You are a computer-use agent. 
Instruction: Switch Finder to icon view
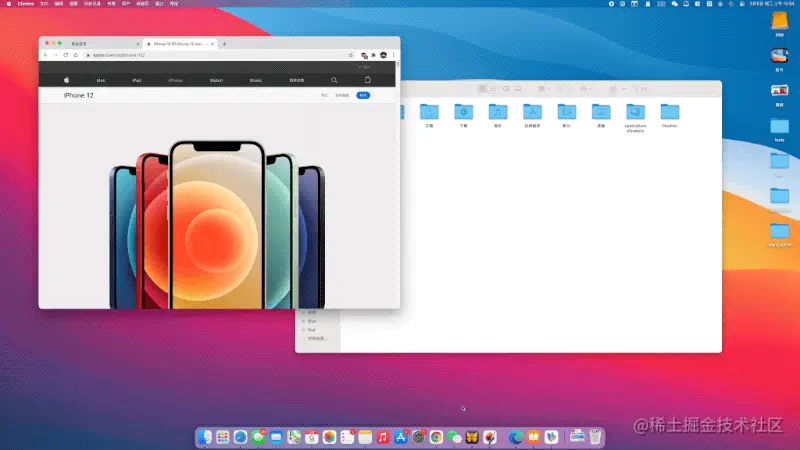click(482, 89)
